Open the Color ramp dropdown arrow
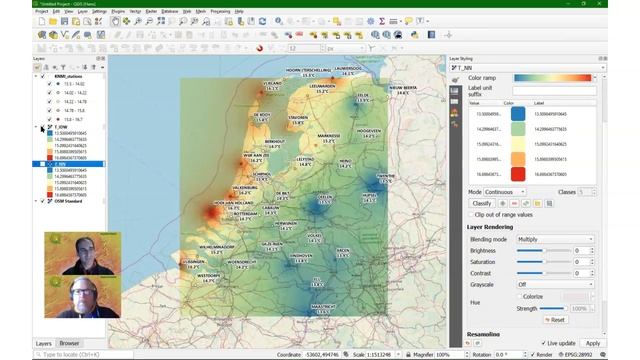 pyautogui.click(x=595, y=78)
